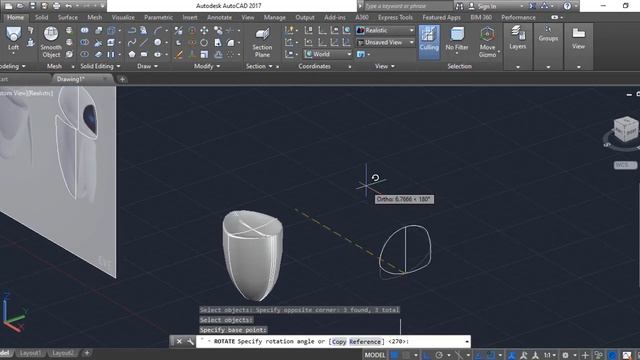This screenshot has width=640, height=360.
Task: Open the Parametric ribbon tab
Action: coord(158,17)
